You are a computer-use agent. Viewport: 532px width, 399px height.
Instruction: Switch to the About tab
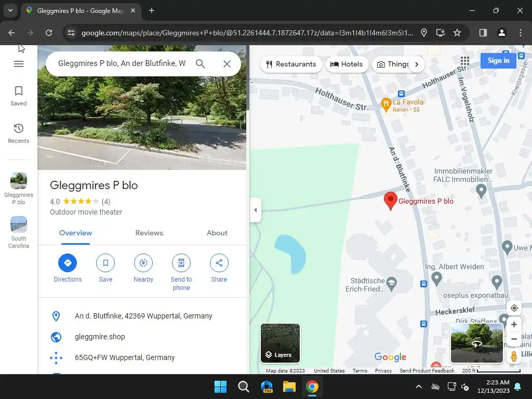217,233
